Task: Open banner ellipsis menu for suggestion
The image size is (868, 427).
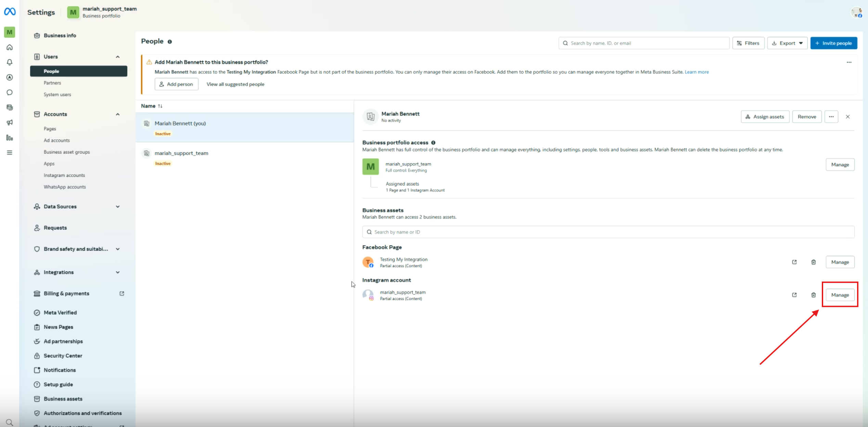Action: click(x=849, y=62)
